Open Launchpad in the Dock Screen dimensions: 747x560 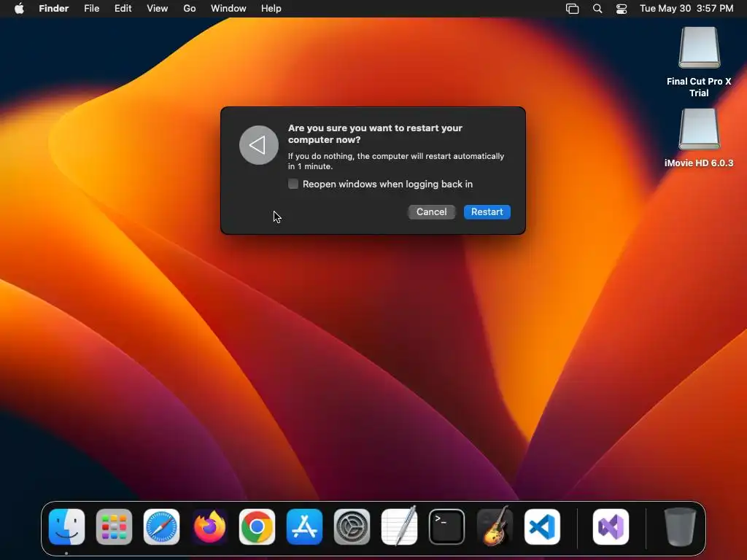tap(114, 526)
